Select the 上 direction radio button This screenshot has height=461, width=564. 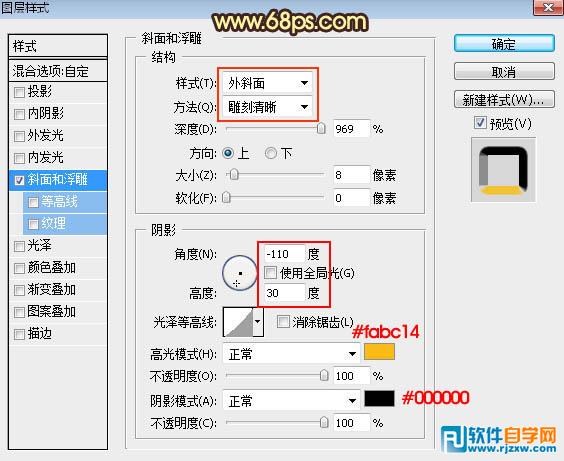pos(228,153)
